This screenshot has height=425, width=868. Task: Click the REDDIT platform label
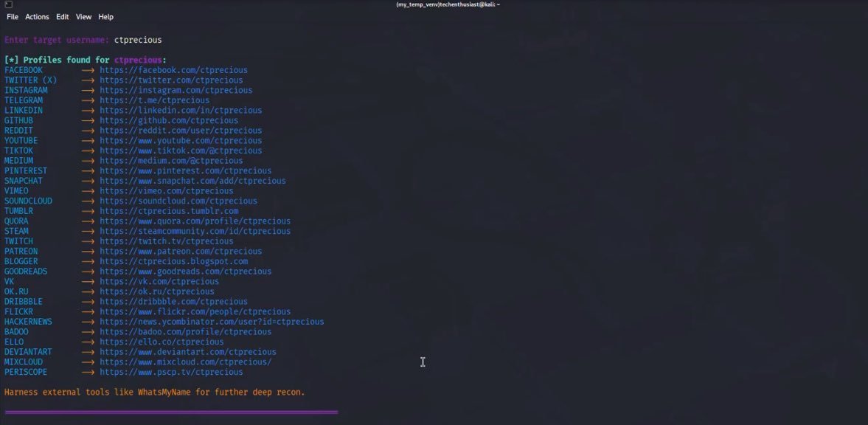pos(18,131)
